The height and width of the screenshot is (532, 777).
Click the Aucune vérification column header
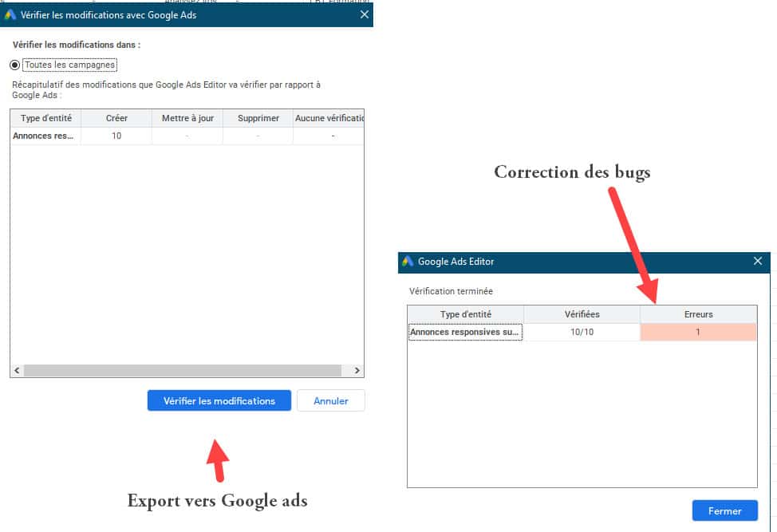329,118
